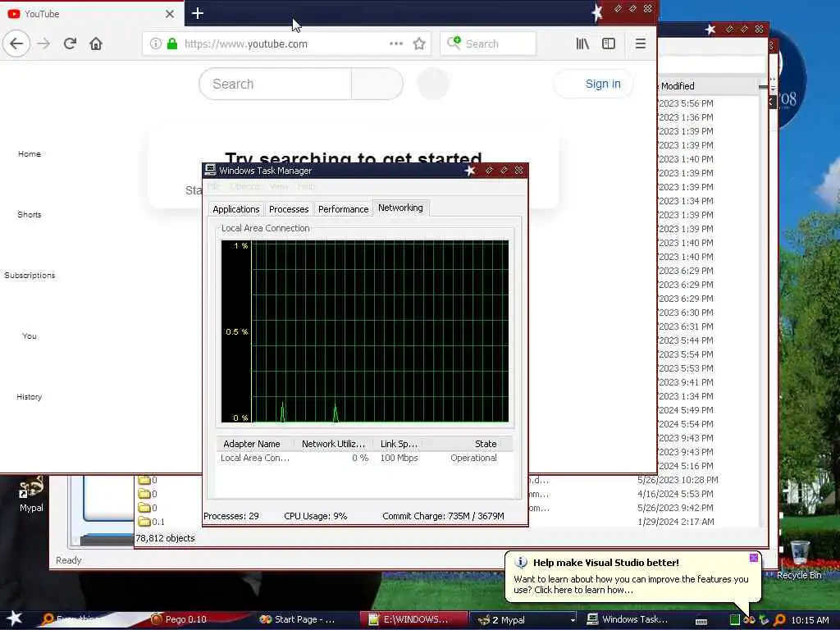Switch to Start Page taskbar button

(x=304, y=619)
